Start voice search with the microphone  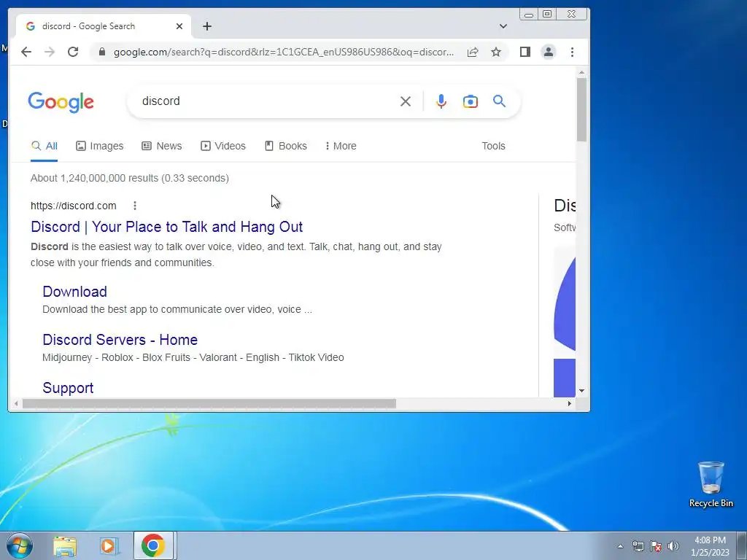[x=441, y=101]
